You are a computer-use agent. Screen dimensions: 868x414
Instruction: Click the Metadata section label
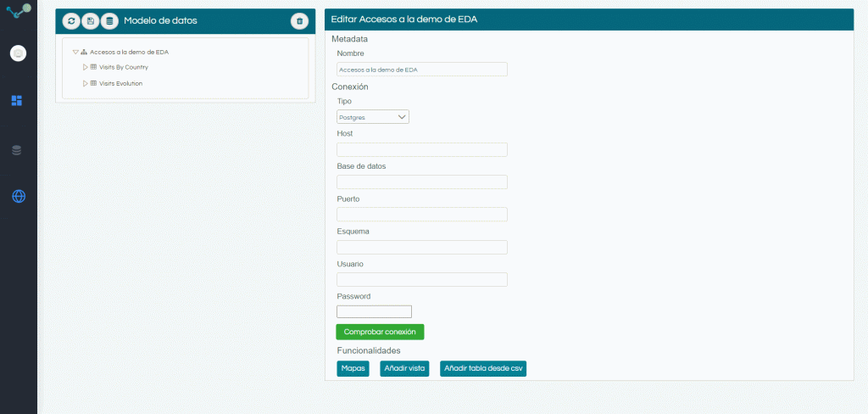coord(349,39)
